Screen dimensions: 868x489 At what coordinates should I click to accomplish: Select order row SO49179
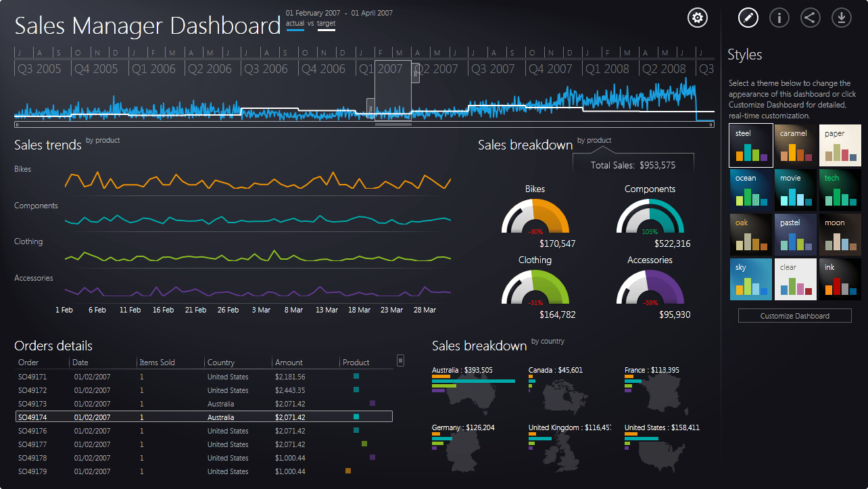204,471
